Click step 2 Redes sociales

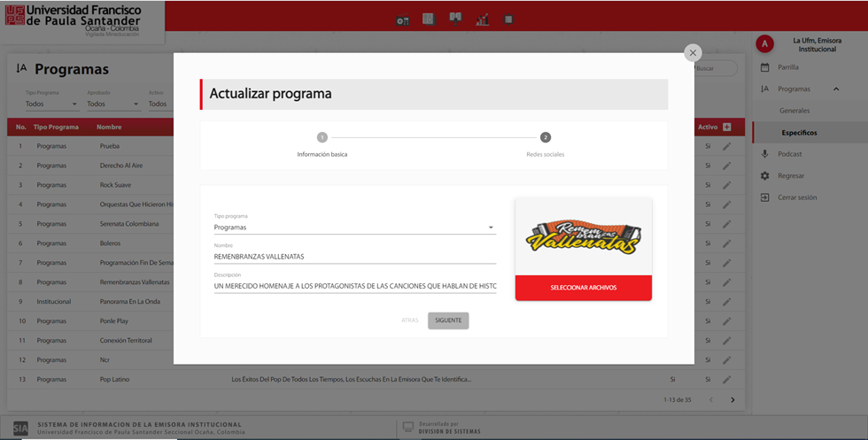[545, 137]
